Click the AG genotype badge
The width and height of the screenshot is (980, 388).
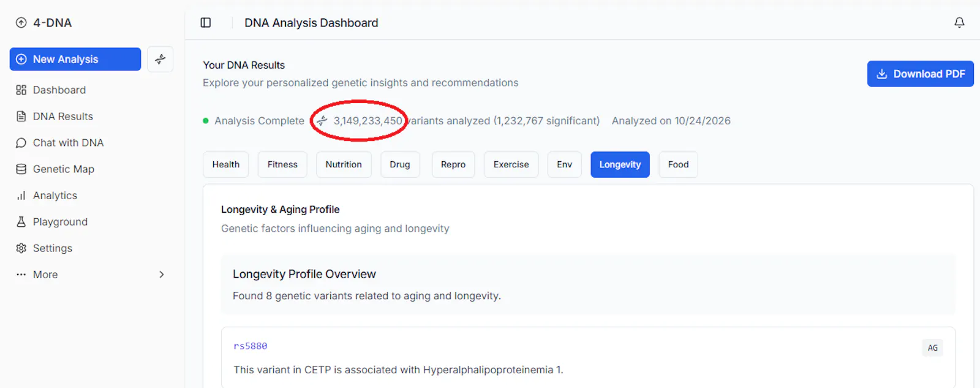click(x=932, y=348)
